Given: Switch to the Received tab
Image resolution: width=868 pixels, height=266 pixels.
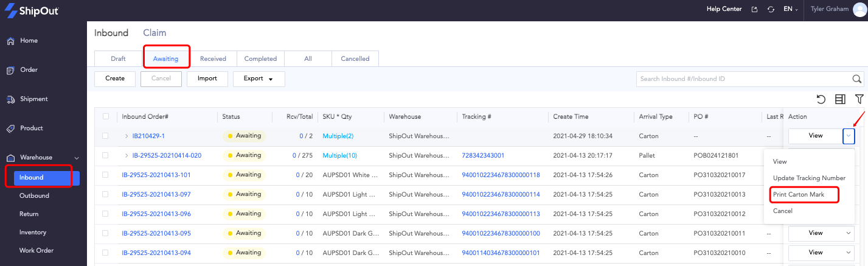Looking at the screenshot, I should (x=213, y=59).
